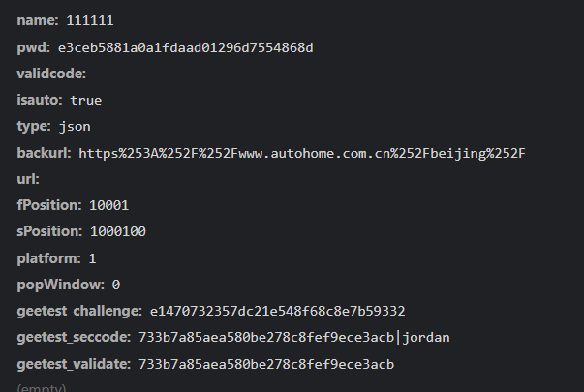Select the type value json
584x392 pixels.
(74, 126)
